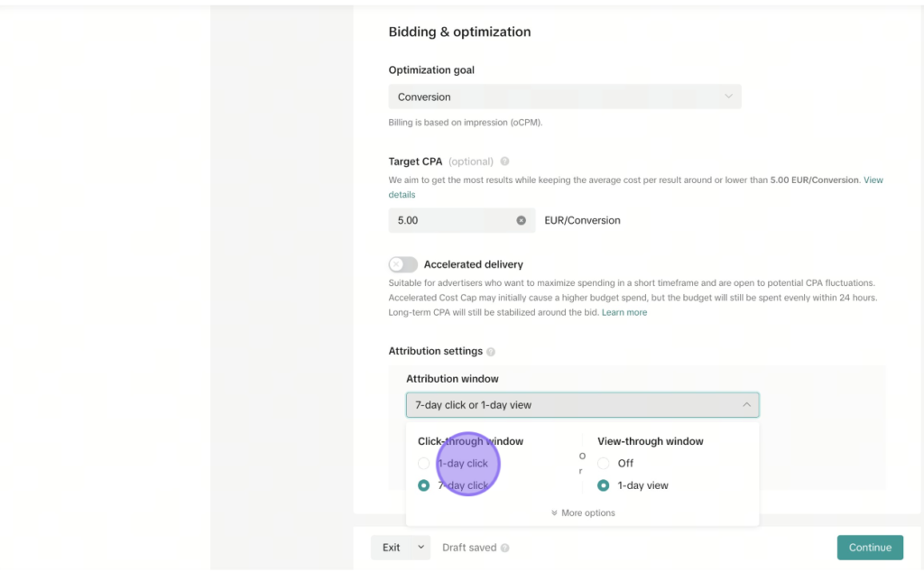Expand More options in the attribution panel

583,513
